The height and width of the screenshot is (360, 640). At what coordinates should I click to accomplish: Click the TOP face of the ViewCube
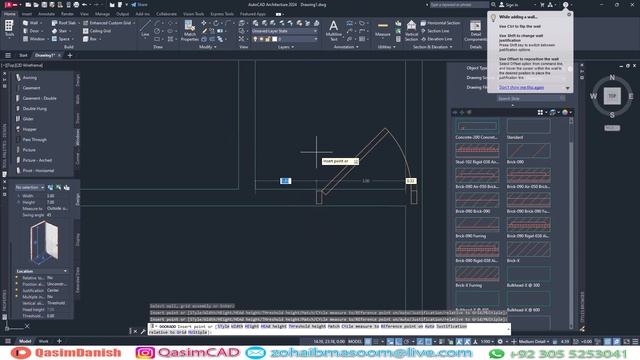coord(612,96)
